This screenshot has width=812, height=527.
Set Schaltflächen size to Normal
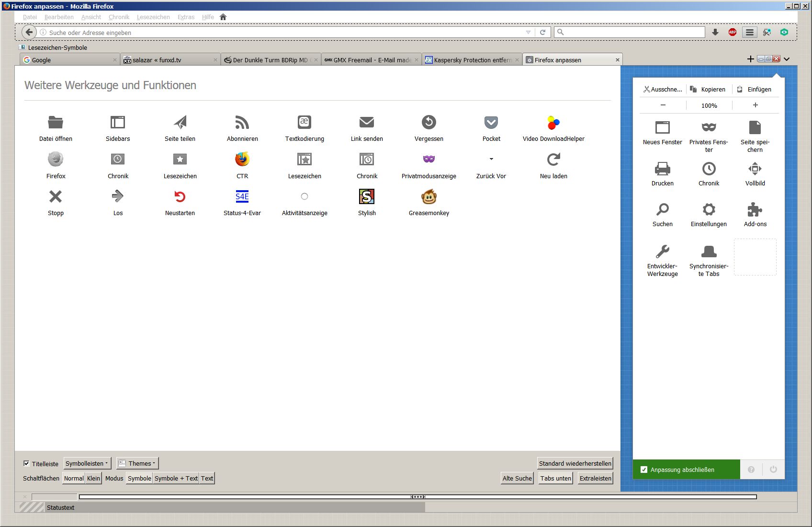point(74,478)
